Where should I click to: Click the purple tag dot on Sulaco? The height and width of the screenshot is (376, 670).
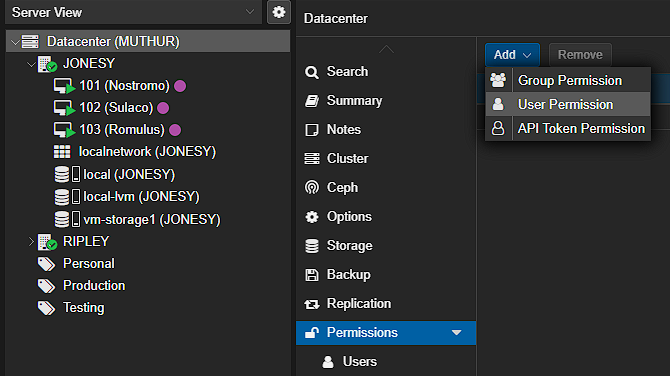163,108
